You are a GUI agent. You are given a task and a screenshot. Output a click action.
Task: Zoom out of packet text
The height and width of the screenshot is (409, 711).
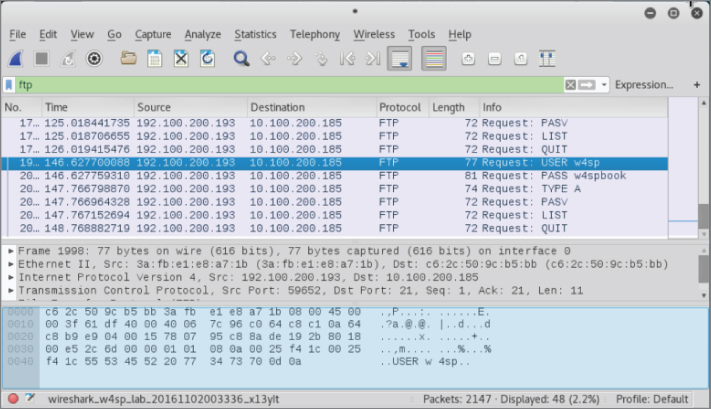click(494, 58)
